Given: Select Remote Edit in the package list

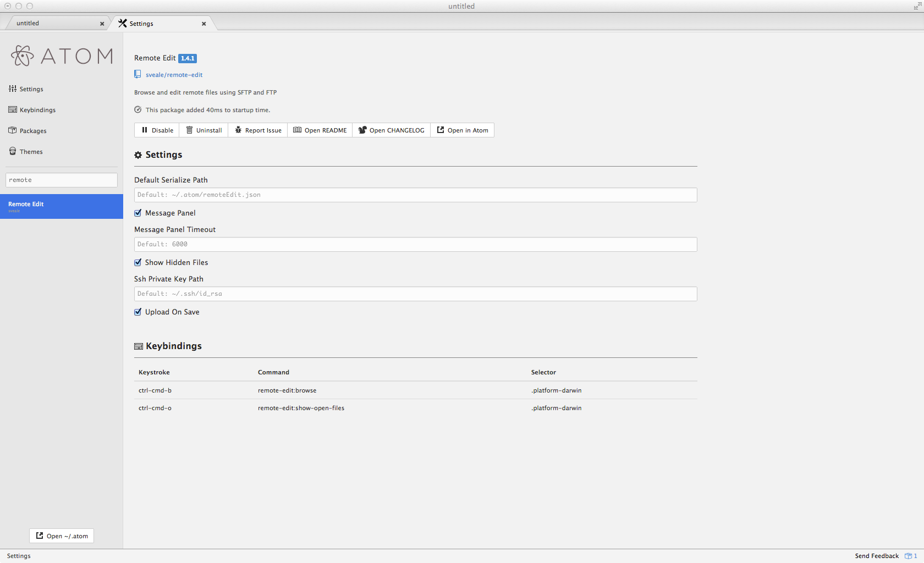Looking at the screenshot, I should click(62, 207).
